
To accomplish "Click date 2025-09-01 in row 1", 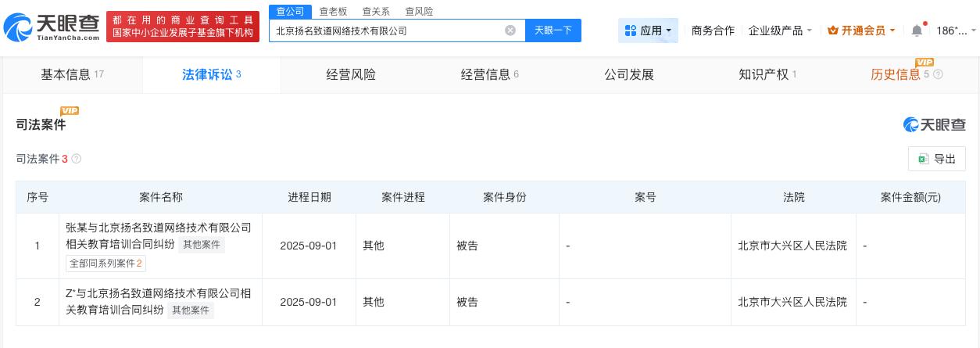I will (309, 246).
